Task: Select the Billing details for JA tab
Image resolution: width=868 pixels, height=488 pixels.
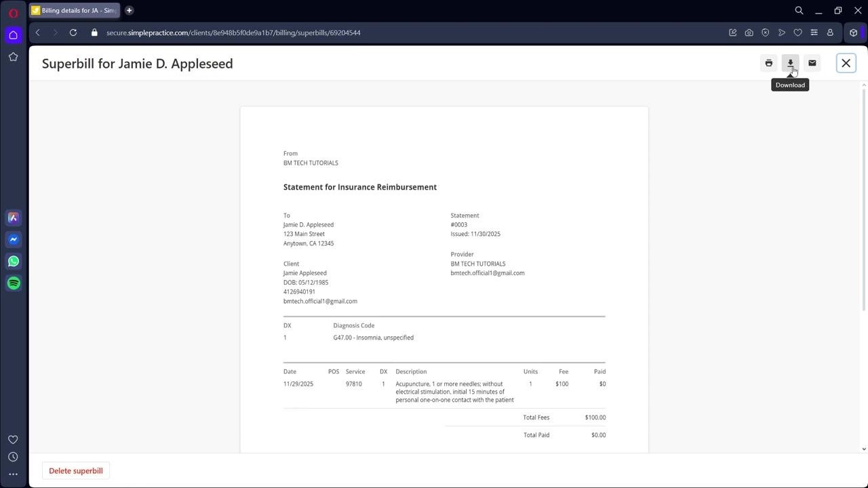Action: point(74,10)
